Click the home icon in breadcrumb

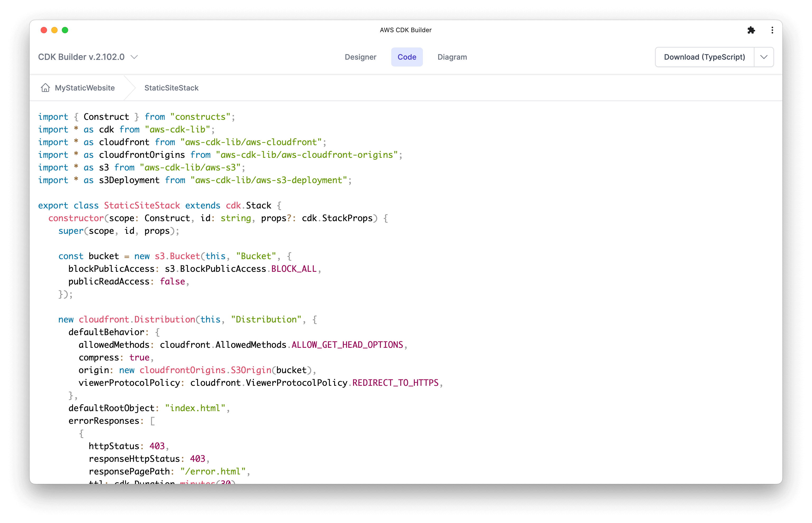[x=45, y=88]
